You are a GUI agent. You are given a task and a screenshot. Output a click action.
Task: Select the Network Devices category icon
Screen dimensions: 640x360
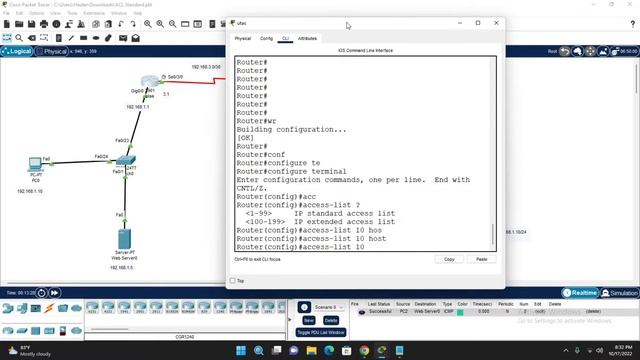[x=8, y=308]
